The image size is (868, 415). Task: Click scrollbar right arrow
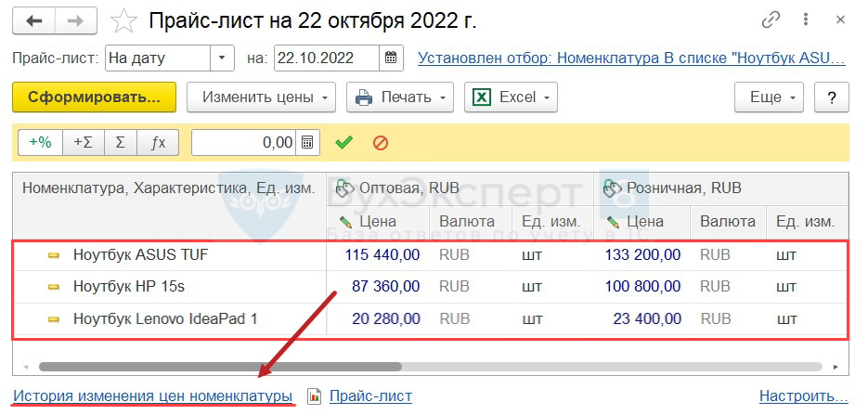click(836, 367)
